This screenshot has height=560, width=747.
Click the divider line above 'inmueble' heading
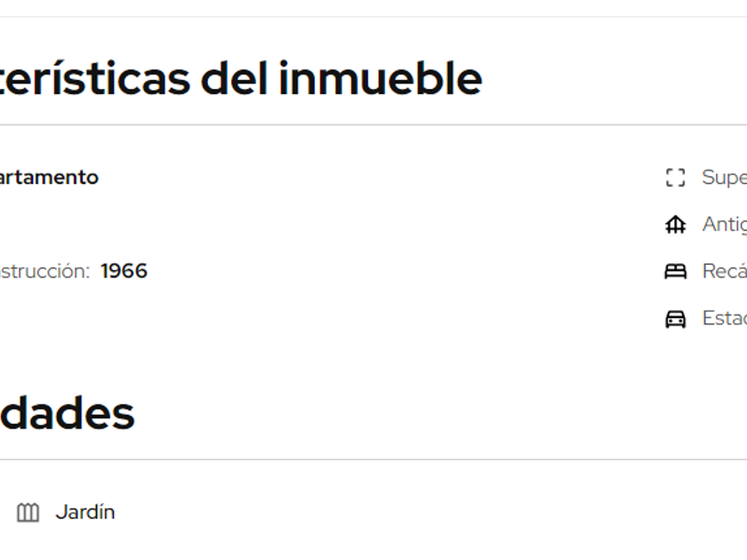[373, 17]
